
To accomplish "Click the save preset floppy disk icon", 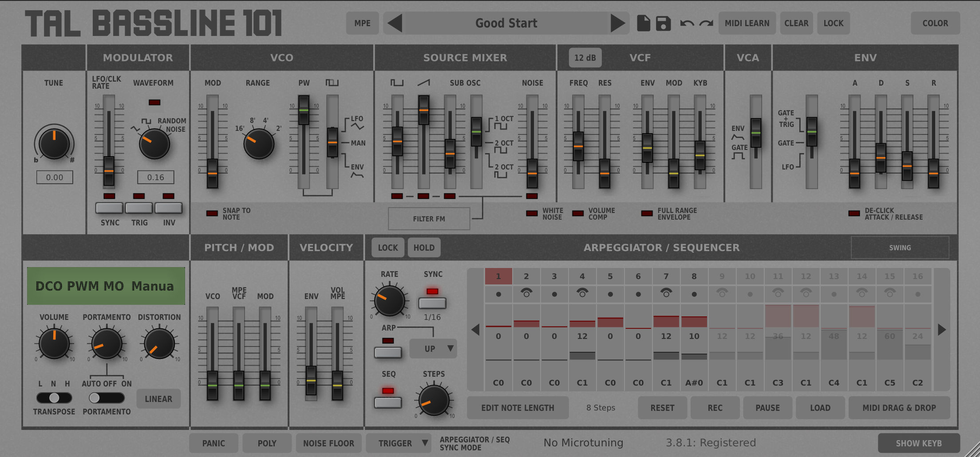I will 663,23.
